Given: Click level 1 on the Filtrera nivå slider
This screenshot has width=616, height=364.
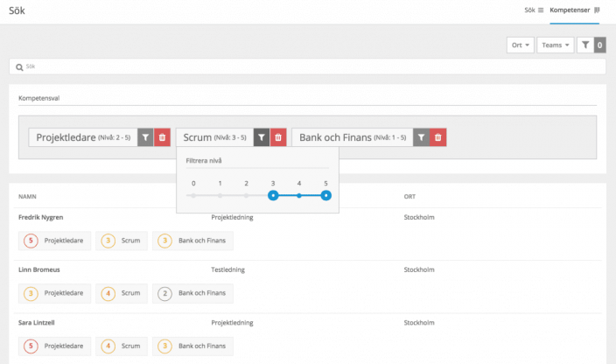Looking at the screenshot, I should pos(220,196).
